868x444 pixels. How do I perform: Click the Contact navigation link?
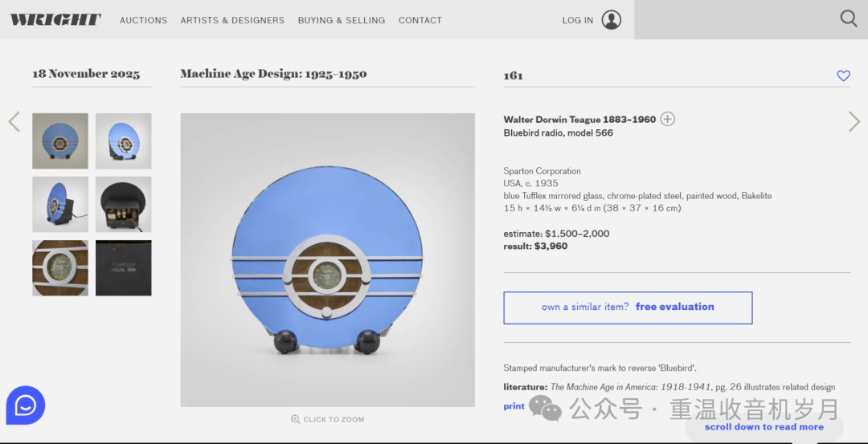point(420,20)
